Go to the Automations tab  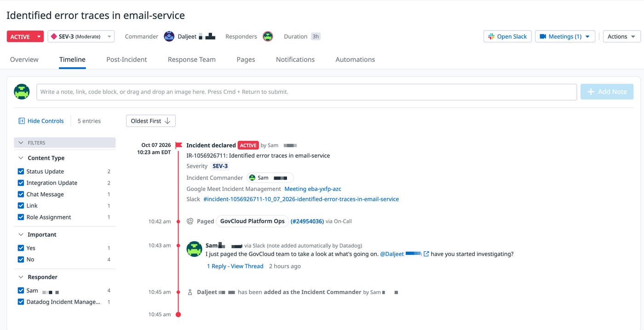click(x=355, y=59)
